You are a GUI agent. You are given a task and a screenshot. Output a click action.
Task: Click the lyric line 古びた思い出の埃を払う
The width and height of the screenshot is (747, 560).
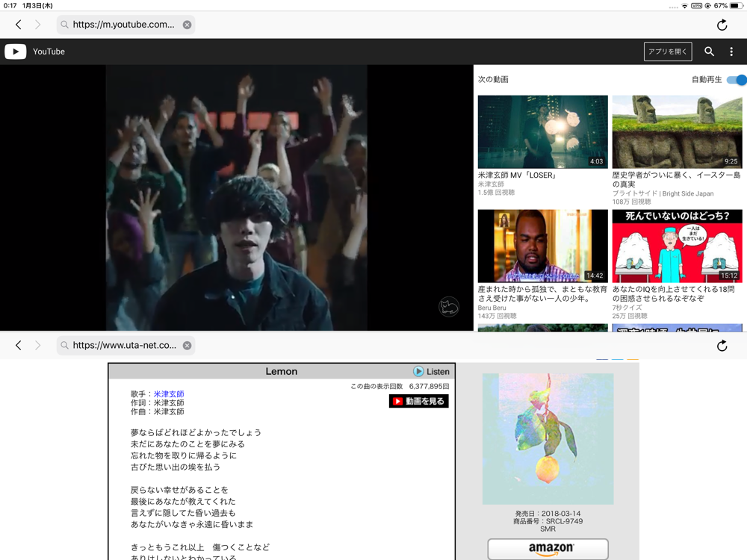(176, 467)
